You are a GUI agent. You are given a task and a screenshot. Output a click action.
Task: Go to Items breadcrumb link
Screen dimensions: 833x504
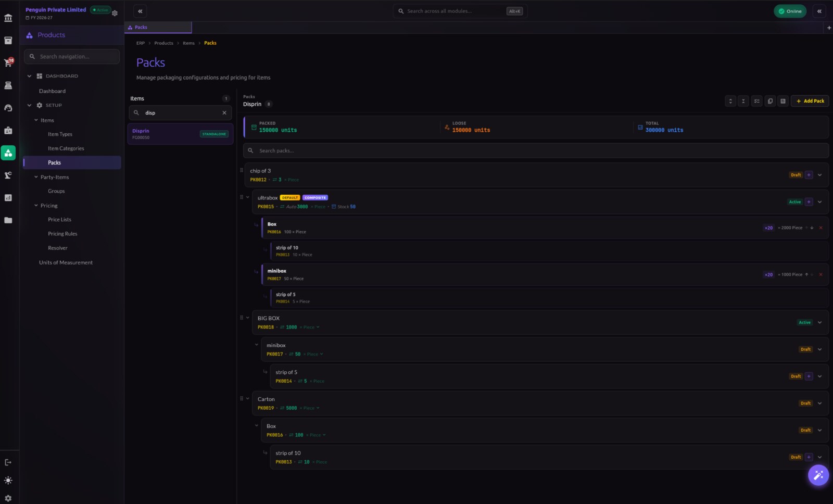[x=188, y=43]
